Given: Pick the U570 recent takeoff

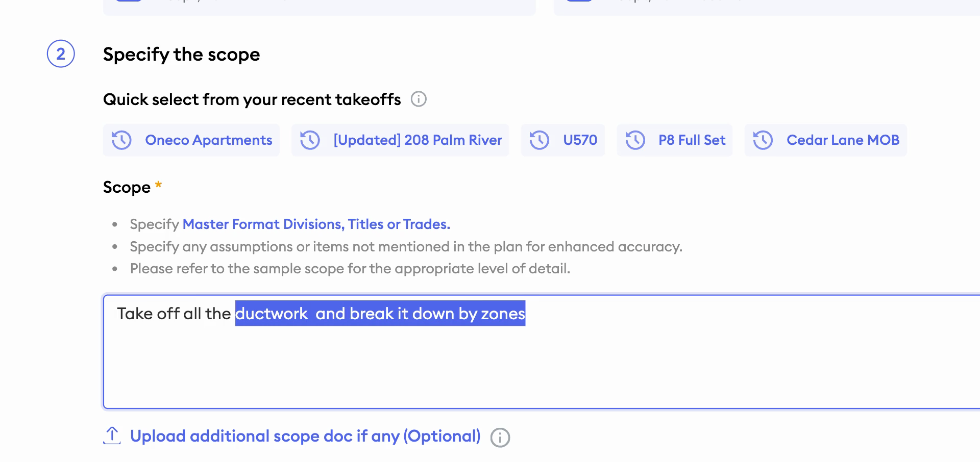Looking at the screenshot, I should [580, 140].
